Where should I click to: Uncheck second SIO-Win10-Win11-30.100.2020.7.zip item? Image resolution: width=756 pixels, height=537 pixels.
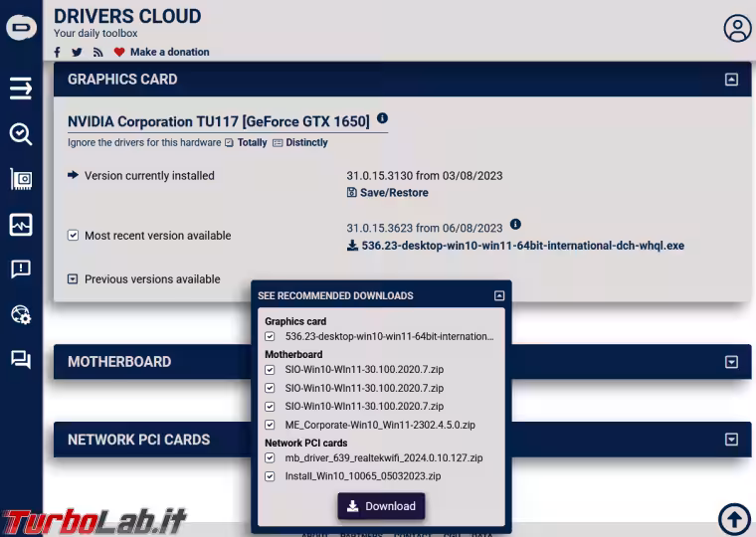pyautogui.click(x=270, y=388)
